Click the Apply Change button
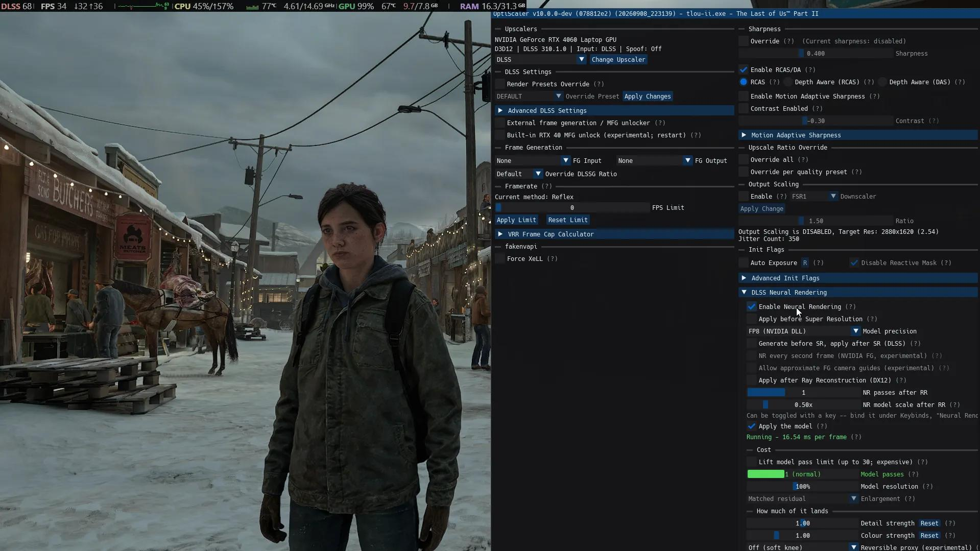 click(x=761, y=209)
